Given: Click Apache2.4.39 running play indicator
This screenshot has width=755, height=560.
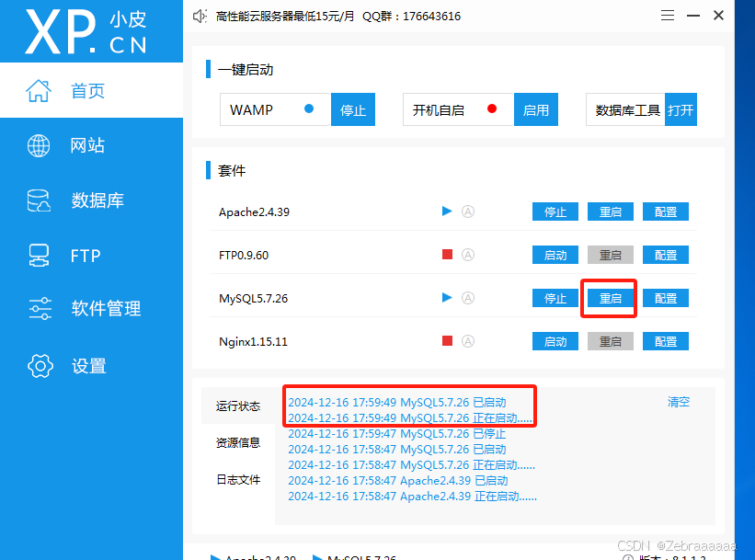Looking at the screenshot, I should [447, 211].
